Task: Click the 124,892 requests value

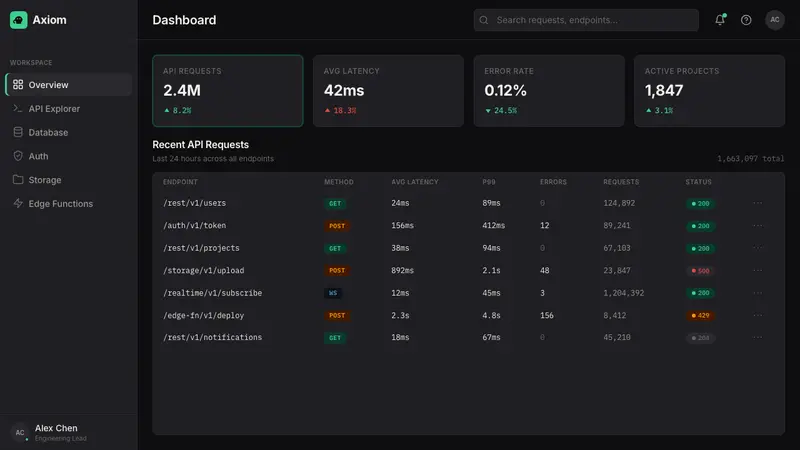Action: 619,203
